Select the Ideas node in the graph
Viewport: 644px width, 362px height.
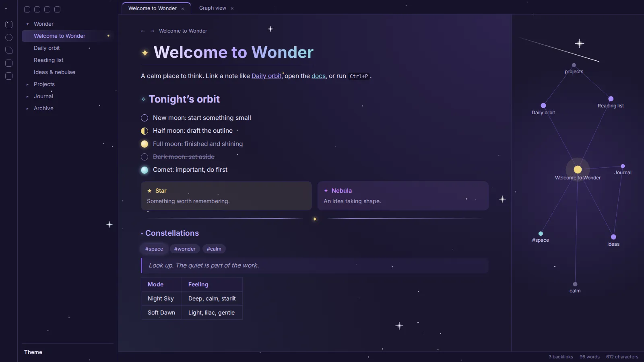pyautogui.click(x=613, y=237)
